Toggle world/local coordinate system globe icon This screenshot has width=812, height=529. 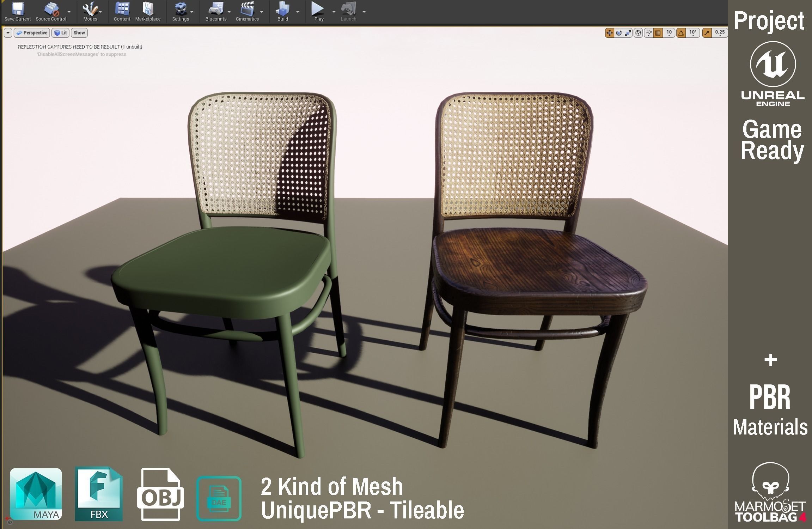click(x=638, y=33)
